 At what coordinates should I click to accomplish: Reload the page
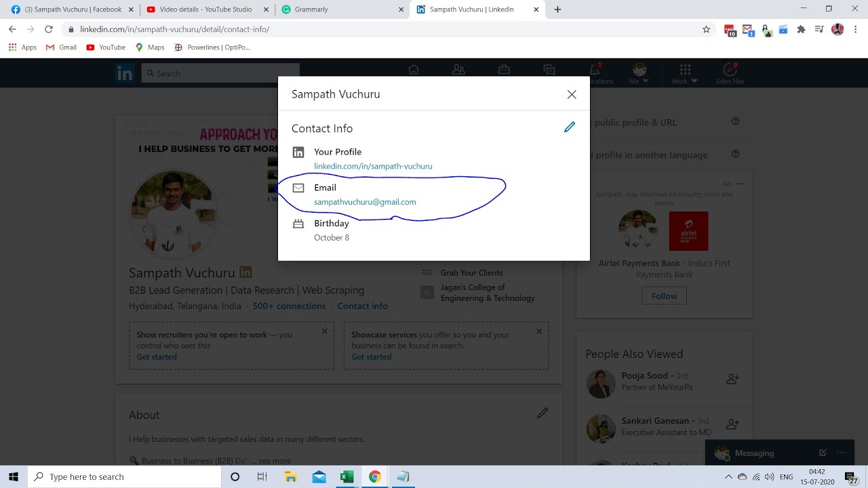pyautogui.click(x=48, y=29)
